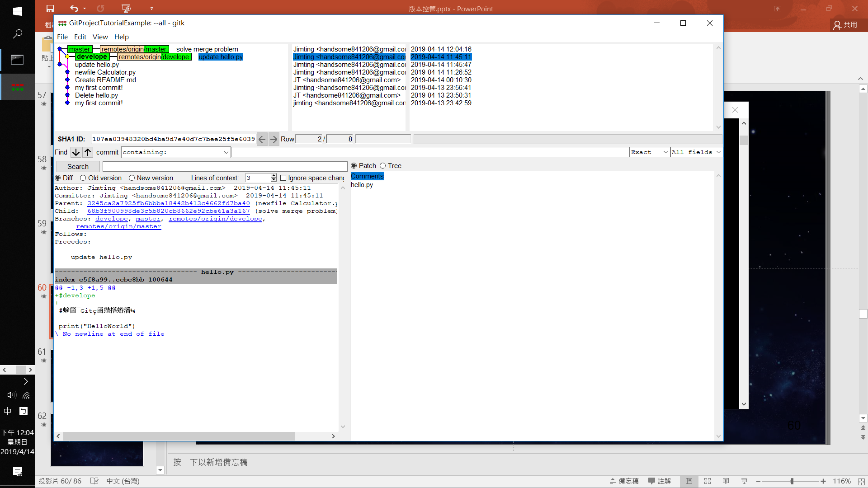Open Windows search from the taskbar
This screenshot has width=868, height=488.
(18, 34)
